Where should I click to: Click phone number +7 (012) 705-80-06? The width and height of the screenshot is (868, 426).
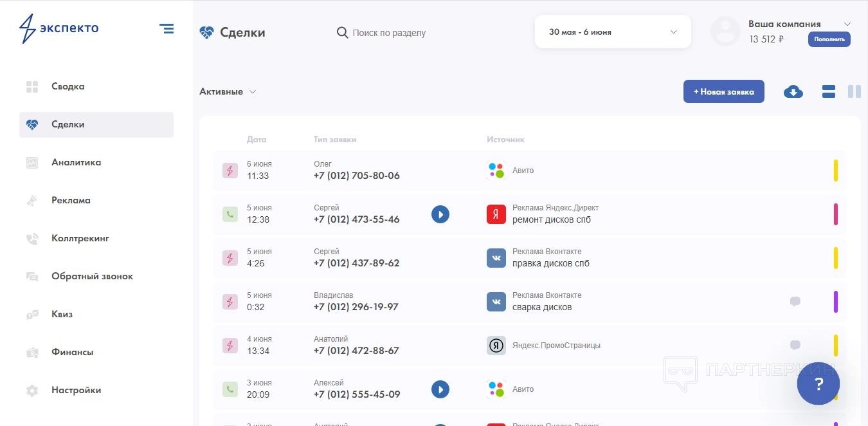pyautogui.click(x=357, y=176)
